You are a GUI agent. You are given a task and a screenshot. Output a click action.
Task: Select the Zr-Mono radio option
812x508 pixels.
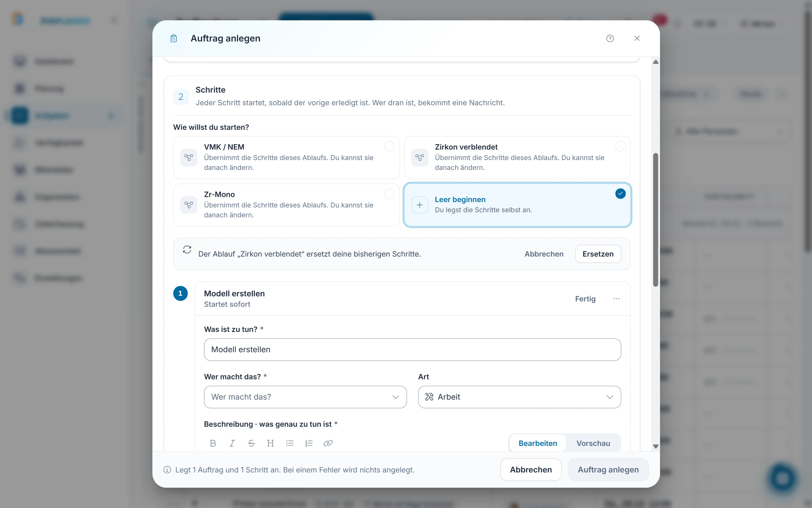389,194
